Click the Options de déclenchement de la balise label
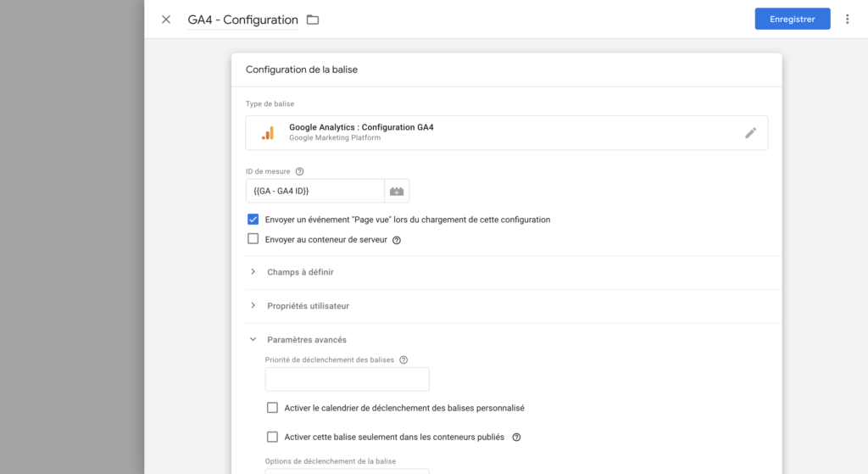 331,461
